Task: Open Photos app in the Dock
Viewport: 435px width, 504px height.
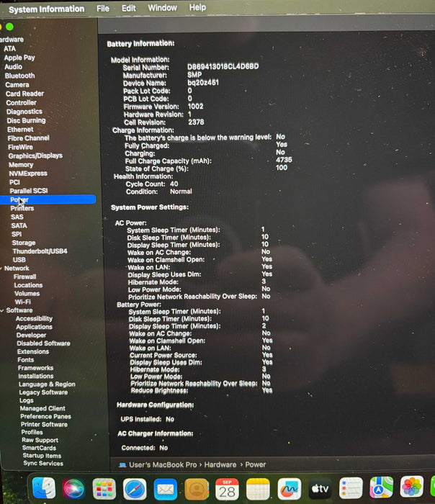Action: pos(411,486)
